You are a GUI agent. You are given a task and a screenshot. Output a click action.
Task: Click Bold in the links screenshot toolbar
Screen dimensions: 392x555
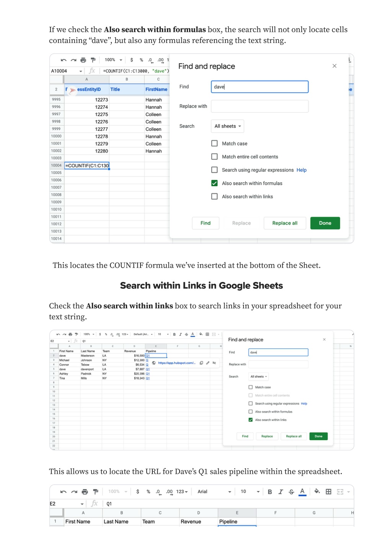tap(174, 334)
